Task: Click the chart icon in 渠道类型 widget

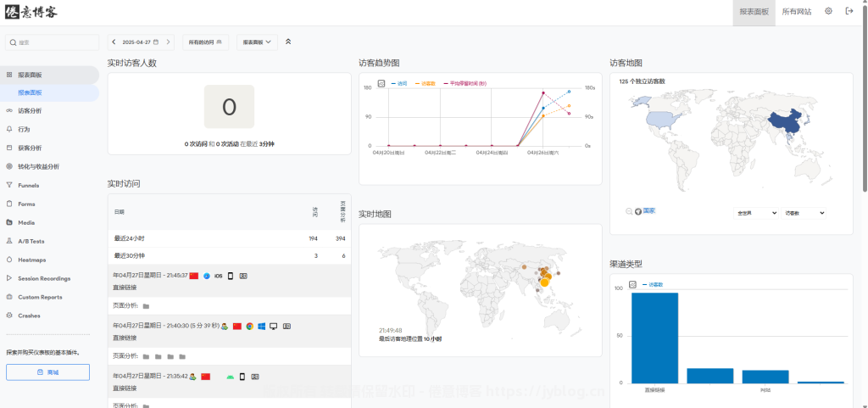Action: 632,284
